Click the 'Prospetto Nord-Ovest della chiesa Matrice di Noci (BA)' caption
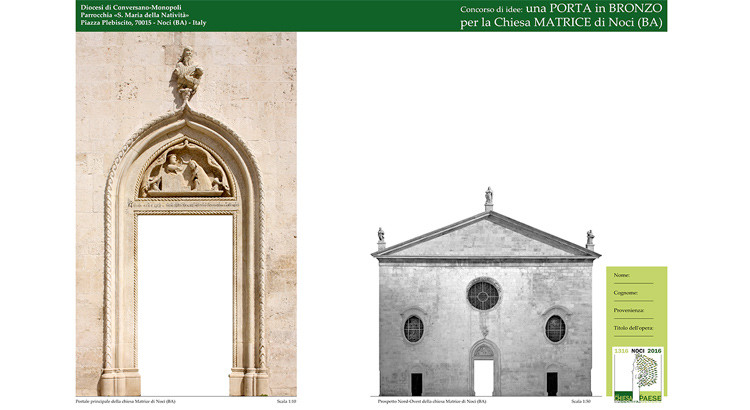Image resolution: width=750 pixels, height=410 pixels. tap(432, 401)
